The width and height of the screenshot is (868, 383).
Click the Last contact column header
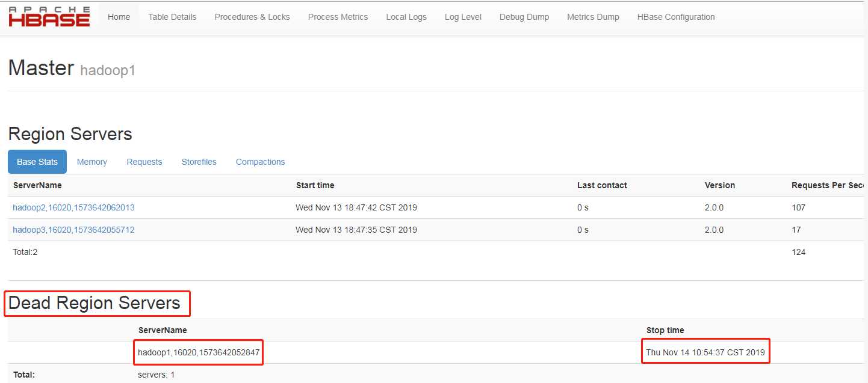602,185
